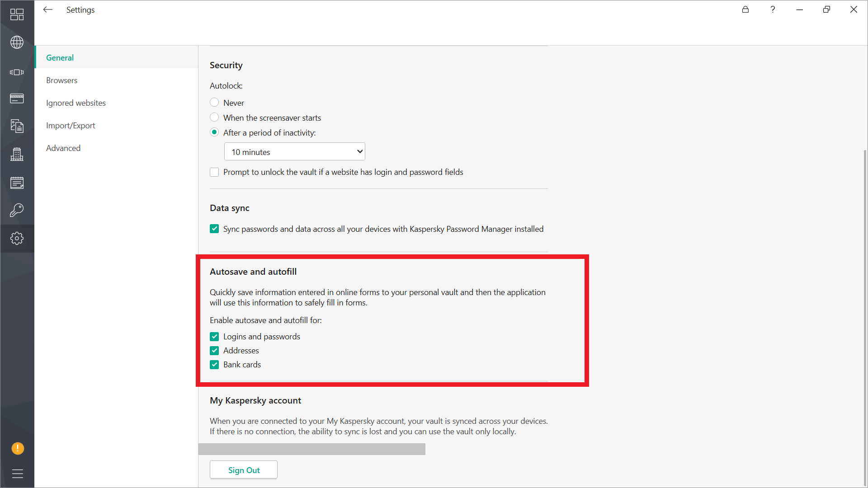Enable prompt to unlock vault checkbox
Viewport: 868px width, 488px height.
(214, 172)
